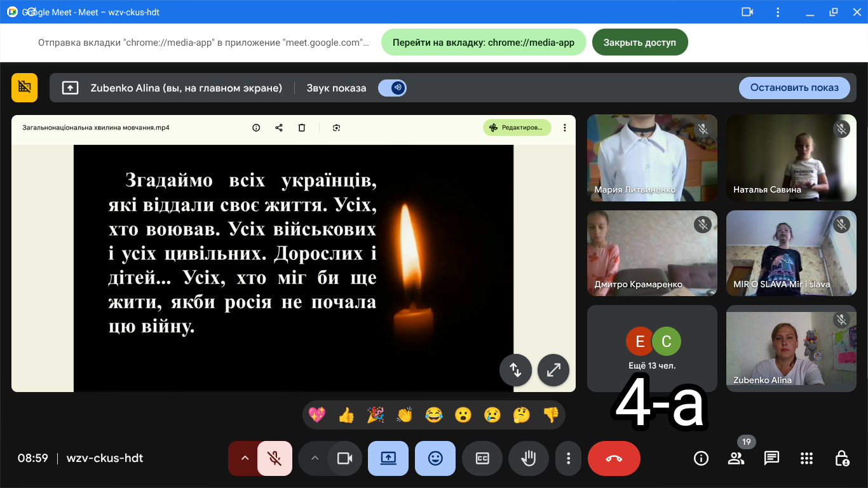Unmute the microphone
This screenshot has width=868, height=488.
coord(275,458)
